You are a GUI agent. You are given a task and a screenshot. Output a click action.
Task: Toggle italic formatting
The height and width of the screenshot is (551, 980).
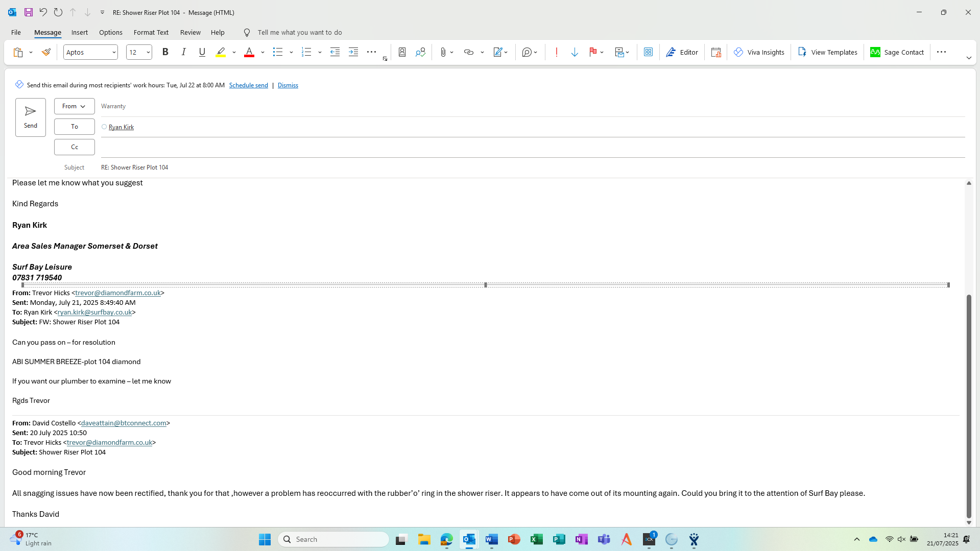click(x=183, y=52)
